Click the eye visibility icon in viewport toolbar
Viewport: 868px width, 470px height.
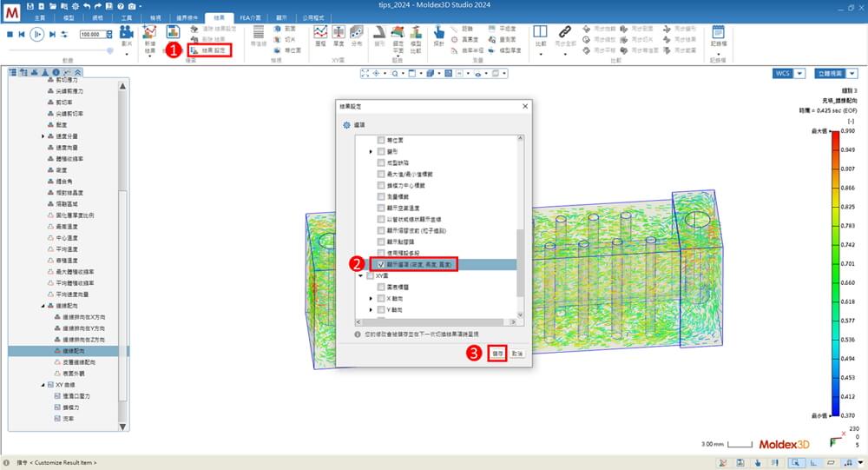477,73
